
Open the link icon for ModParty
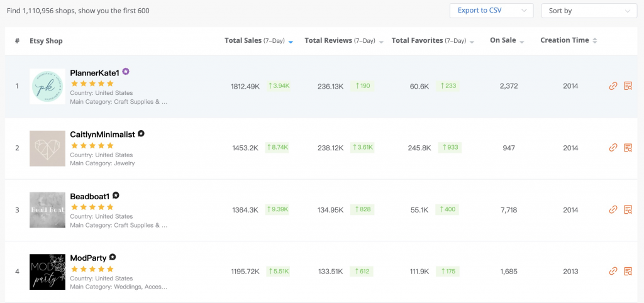(613, 272)
